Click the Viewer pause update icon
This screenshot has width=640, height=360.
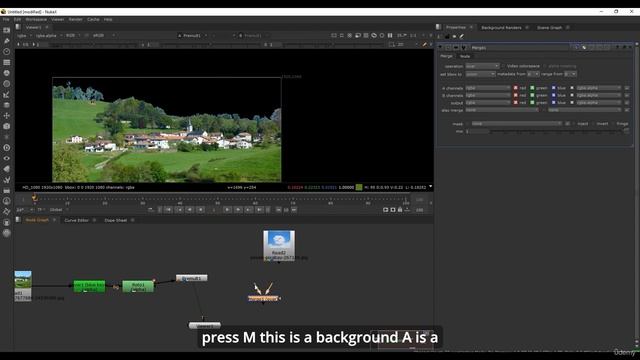[x=390, y=36]
